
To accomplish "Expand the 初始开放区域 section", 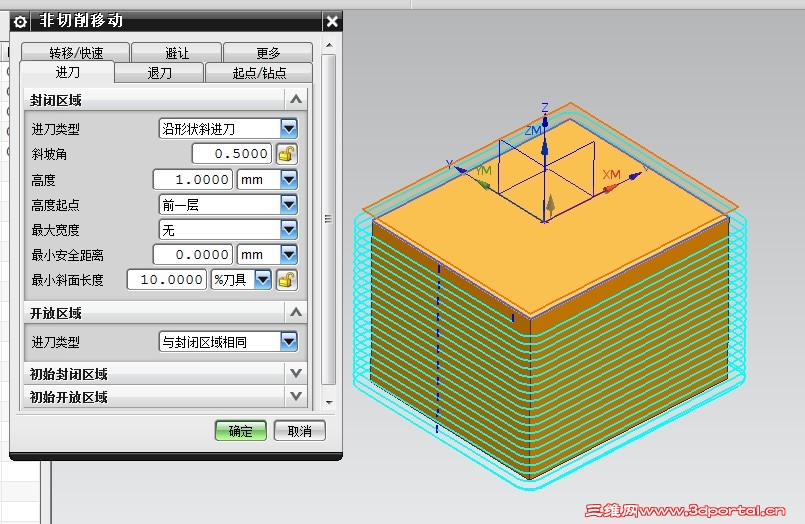I will click(296, 396).
